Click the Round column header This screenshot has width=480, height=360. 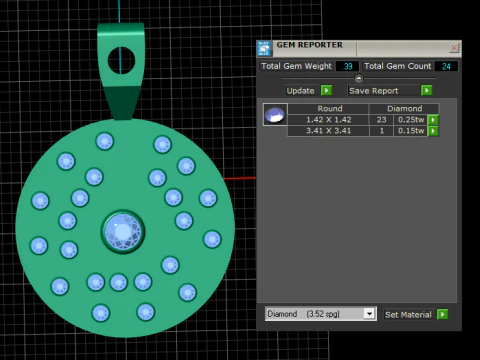[x=329, y=109]
